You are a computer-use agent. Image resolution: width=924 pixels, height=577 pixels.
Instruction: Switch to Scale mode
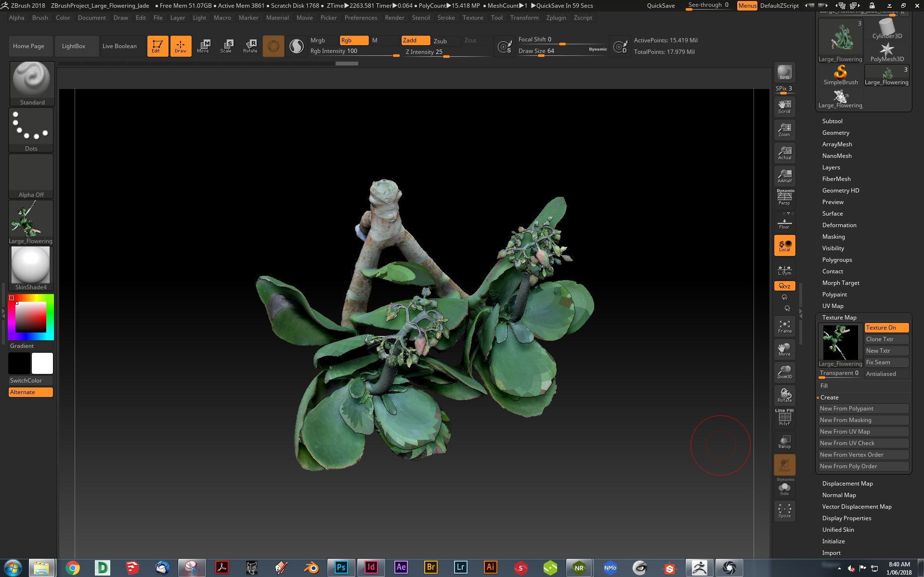pos(226,46)
